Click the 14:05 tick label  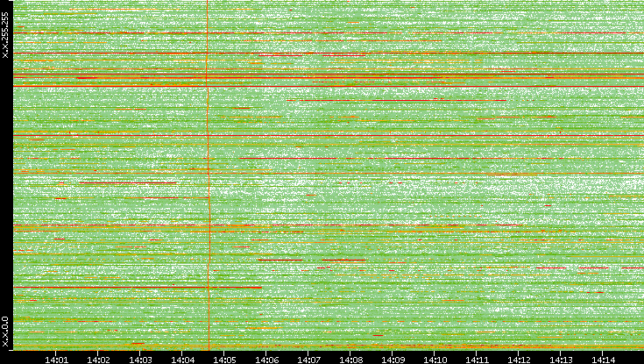(x=224, y=360)
